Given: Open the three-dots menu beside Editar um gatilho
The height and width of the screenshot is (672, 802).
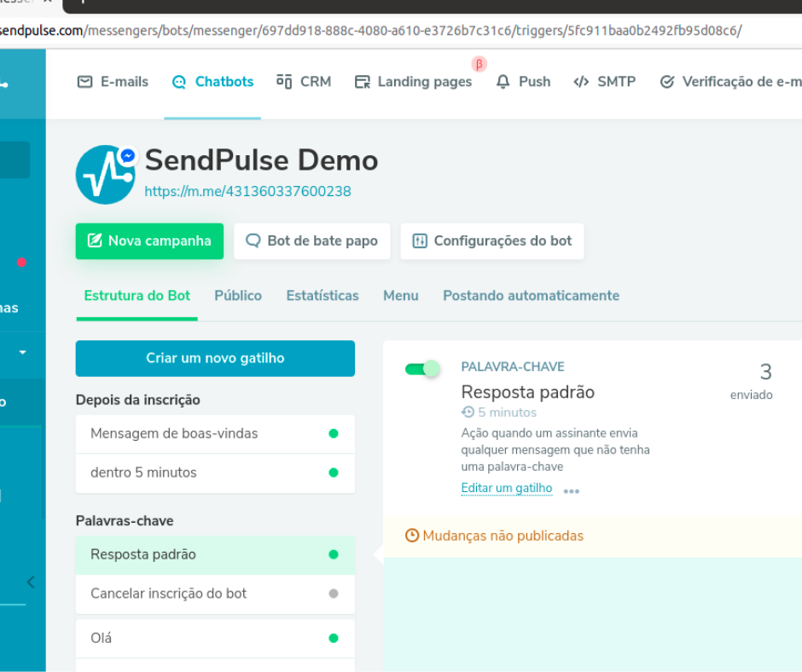Looking at the screenshot, I should [572, 491].
